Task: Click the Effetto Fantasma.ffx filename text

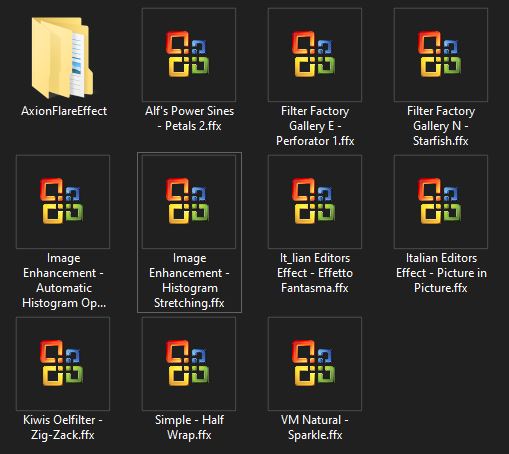Action: coord(315,280)
